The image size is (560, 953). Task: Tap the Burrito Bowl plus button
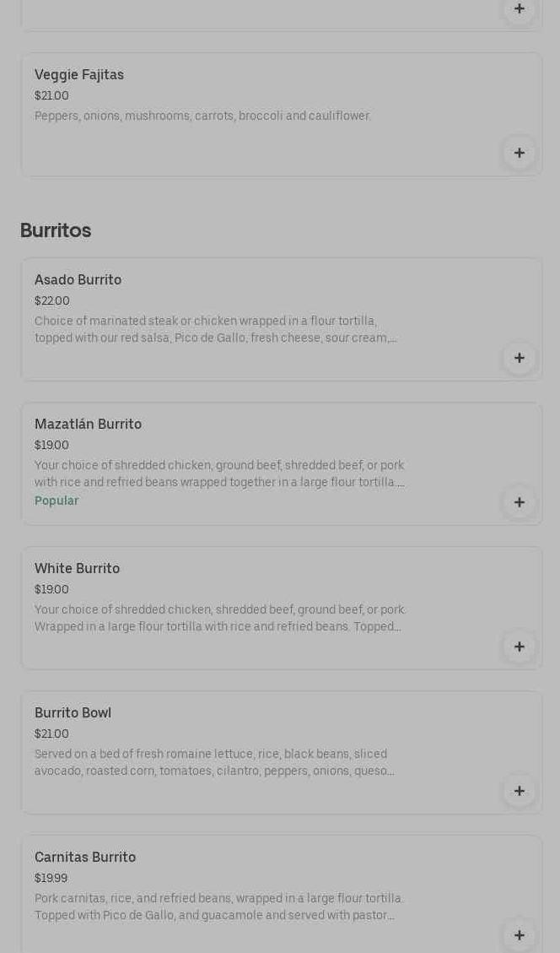520,791
